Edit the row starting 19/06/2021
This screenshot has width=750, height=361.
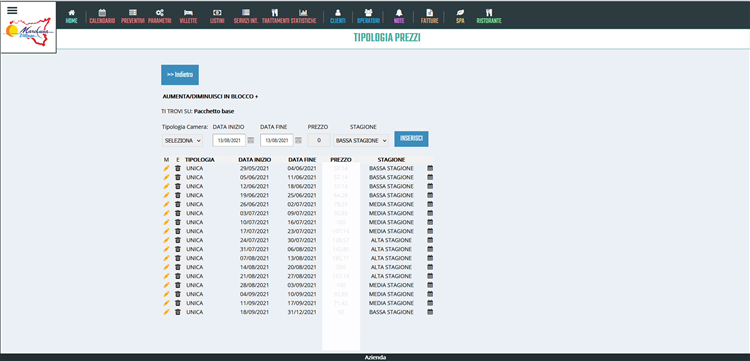pos(166,195)
